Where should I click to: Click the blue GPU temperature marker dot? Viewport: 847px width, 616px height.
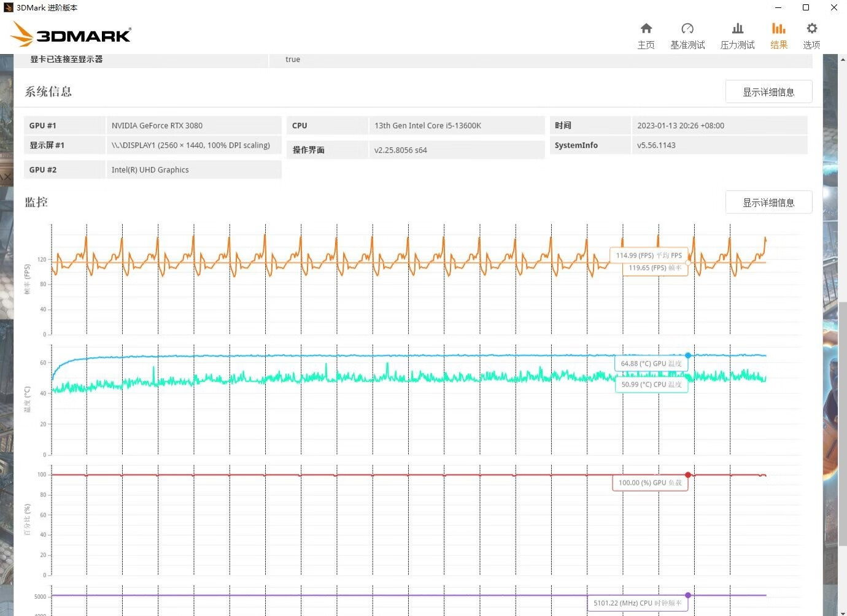688,355
